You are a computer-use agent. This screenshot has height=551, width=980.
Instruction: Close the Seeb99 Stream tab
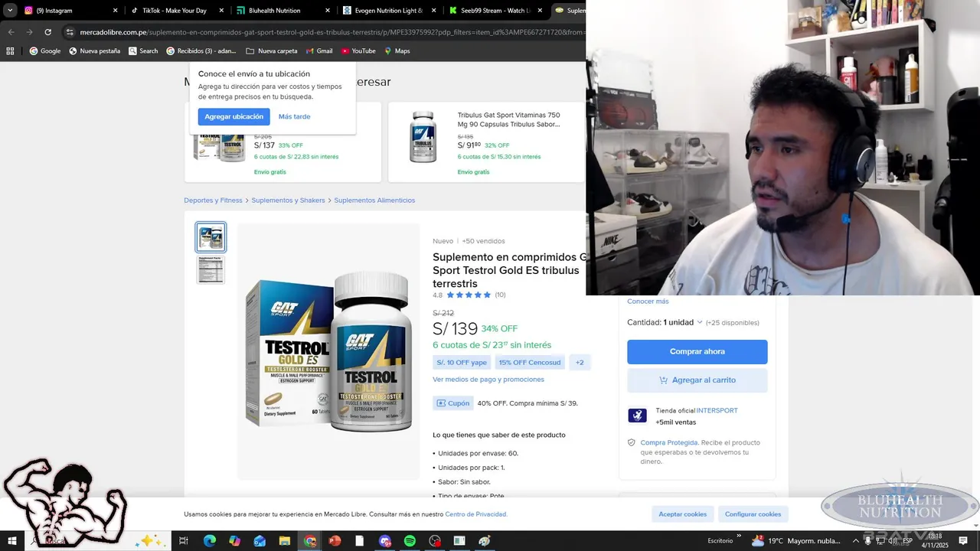point(539,11)
